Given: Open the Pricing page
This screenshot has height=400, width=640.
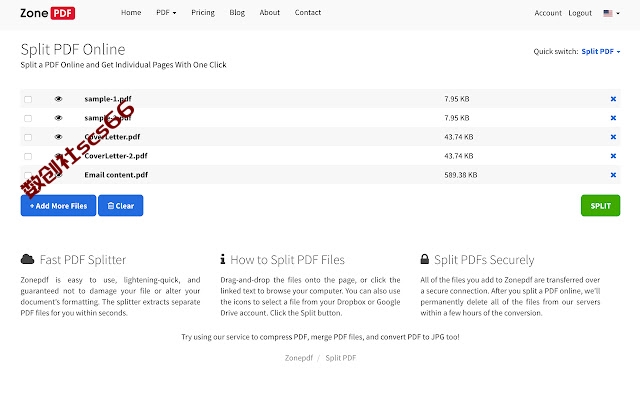Looking at the screenshot, I should pyautogui.click(x=203, y=13).
